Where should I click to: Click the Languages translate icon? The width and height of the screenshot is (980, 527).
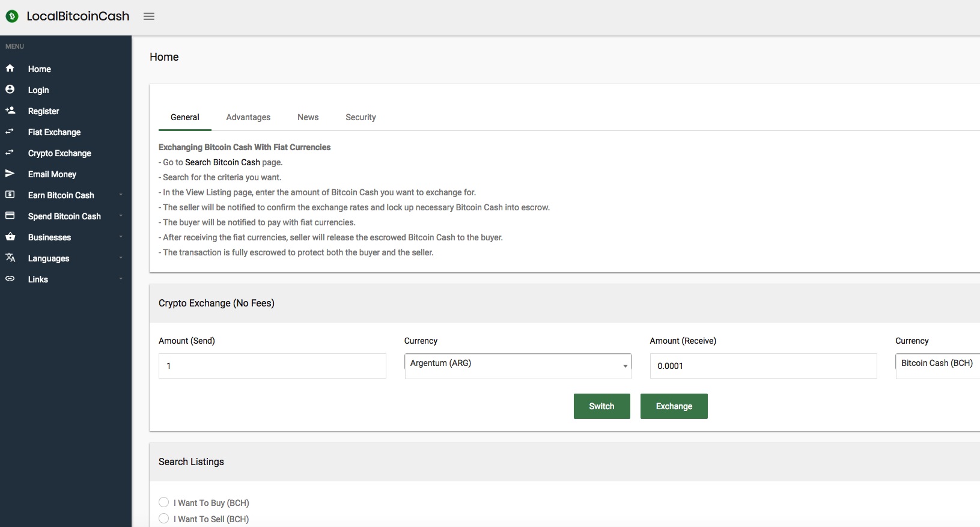[10, 258]
